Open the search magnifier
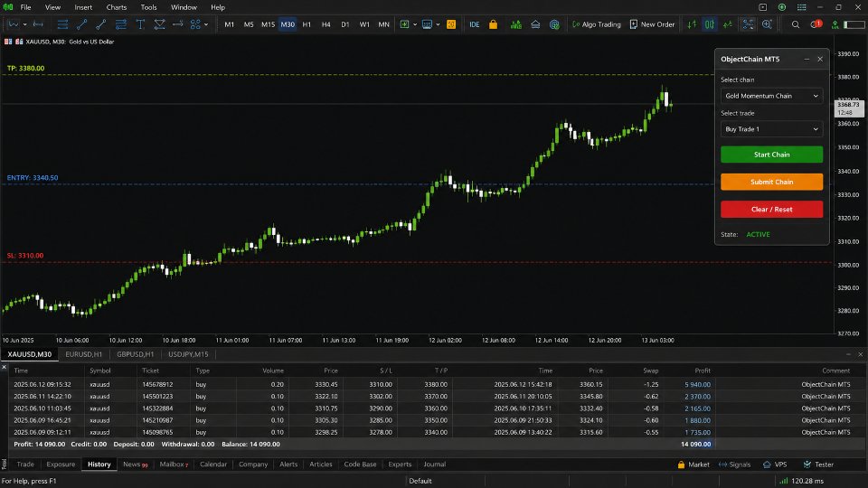Screen dimensions: 868x488 (x=796, y=24)
